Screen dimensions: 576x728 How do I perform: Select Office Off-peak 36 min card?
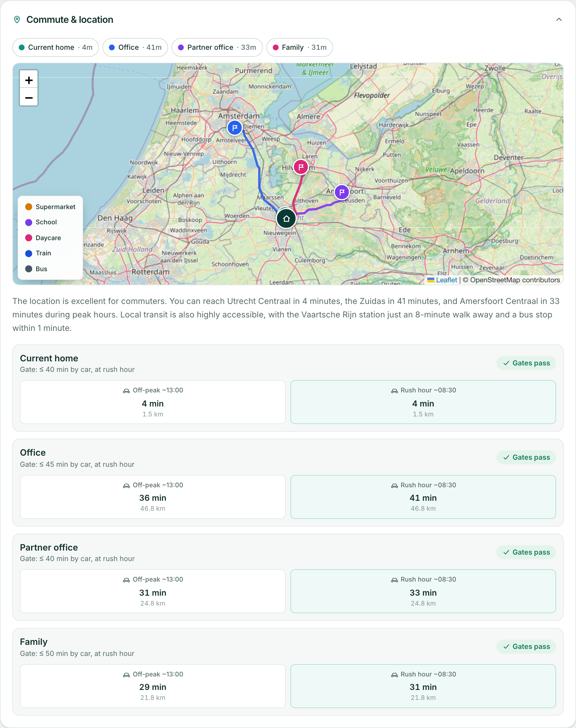pos(153,497)
